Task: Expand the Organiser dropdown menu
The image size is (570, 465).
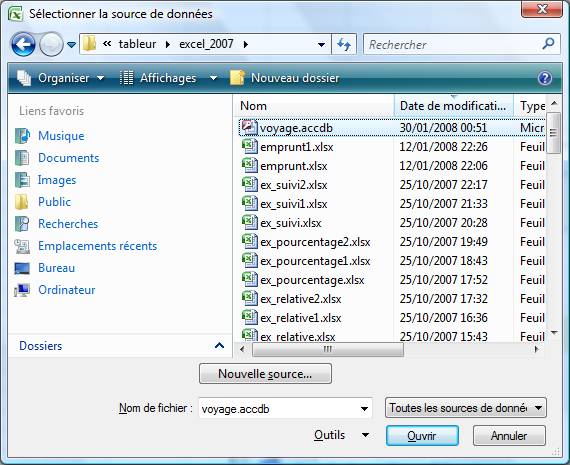Action: (60, 78)
